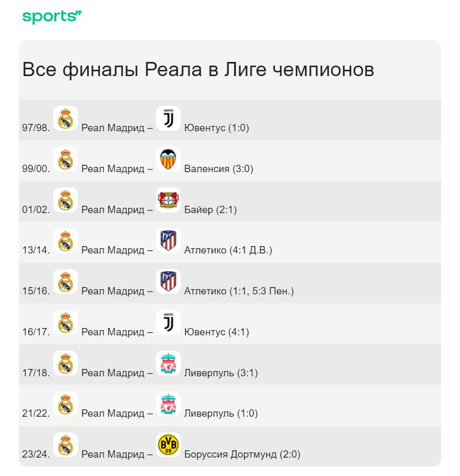
Task: Click the sports logo at top
Action: [52, 17]
